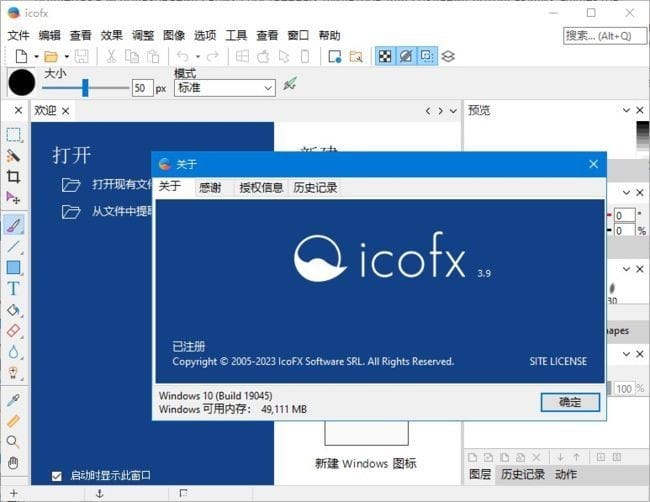Select the Hand pan tool

pyautogui.click(x=13, y=463)
